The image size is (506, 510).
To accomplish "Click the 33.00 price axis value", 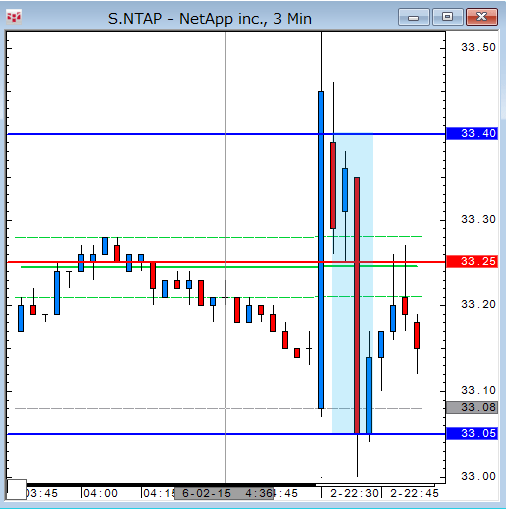I will 478,476.
